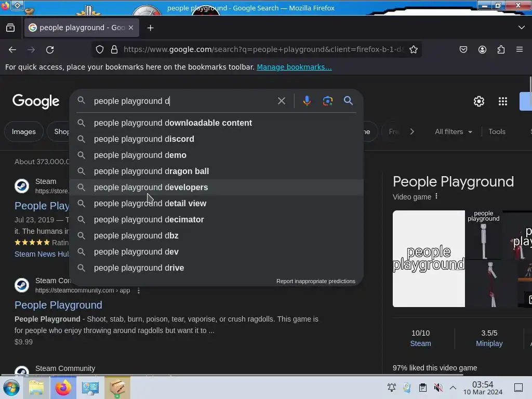Screen dimensions: 532x399
Task: Open the Steam rating link in knowledge panel
Action: (x=420, y=343)
